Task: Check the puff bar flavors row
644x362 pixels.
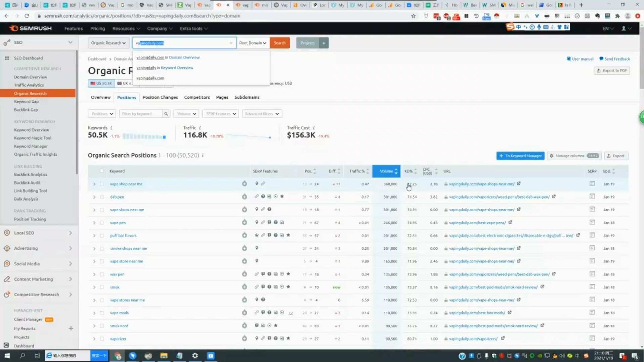Action: (x=102, y=236)
